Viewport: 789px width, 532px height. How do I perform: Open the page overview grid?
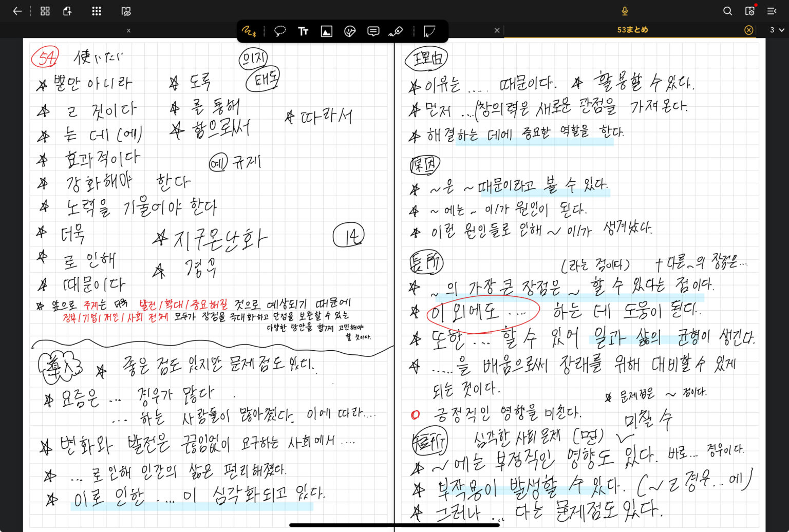click(45, 11)
